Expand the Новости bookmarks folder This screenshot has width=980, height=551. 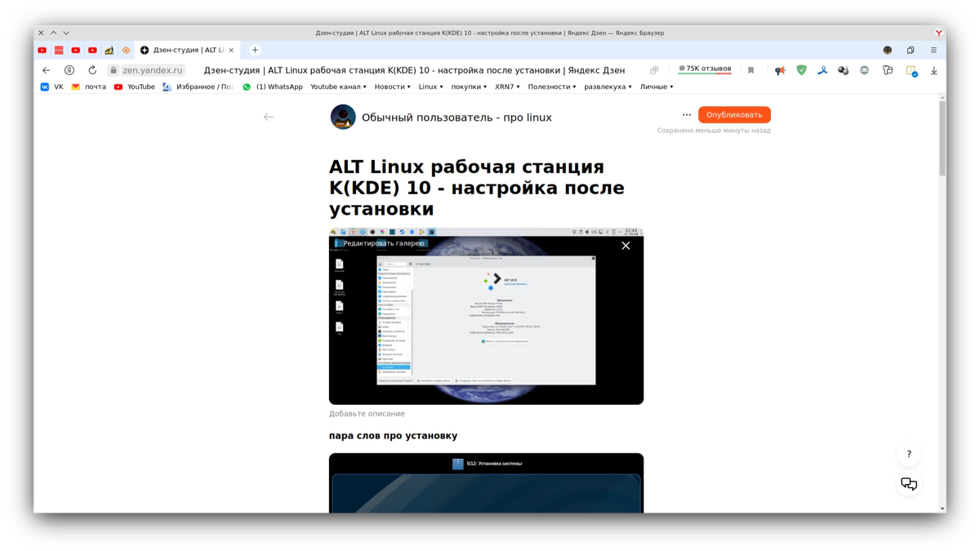(392, 87)
